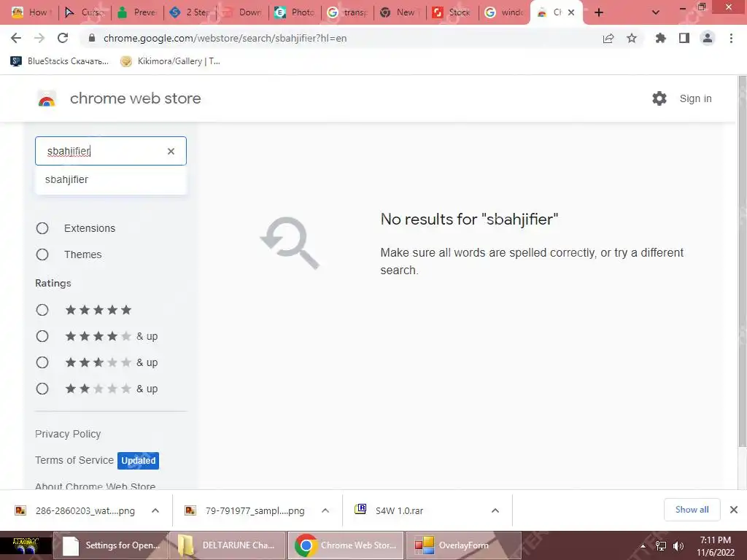Show hidden system tray icons

(x=643, y=545)
